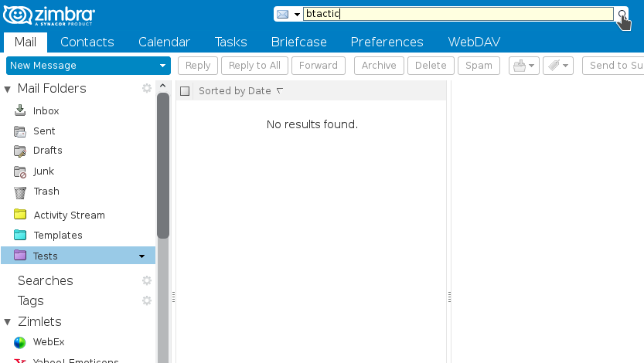Open the Junk folder icon
This screenshot has width=644, height=363.
coord(20,171)
